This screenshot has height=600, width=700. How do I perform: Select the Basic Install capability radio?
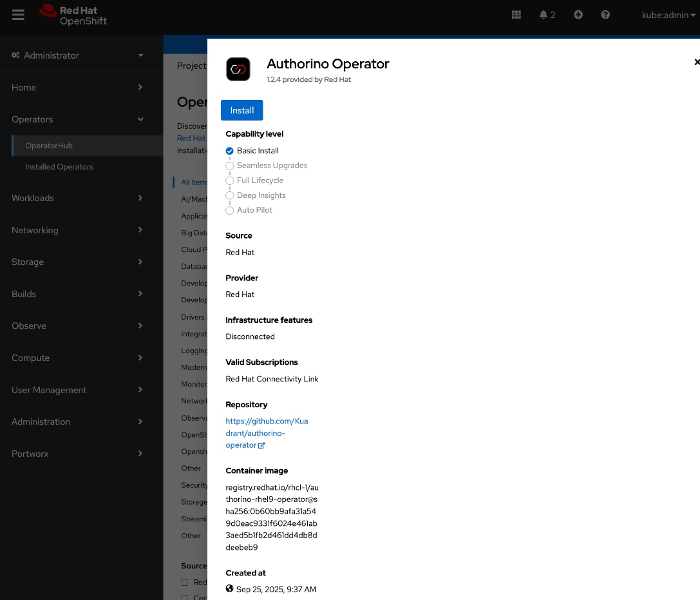229,150
